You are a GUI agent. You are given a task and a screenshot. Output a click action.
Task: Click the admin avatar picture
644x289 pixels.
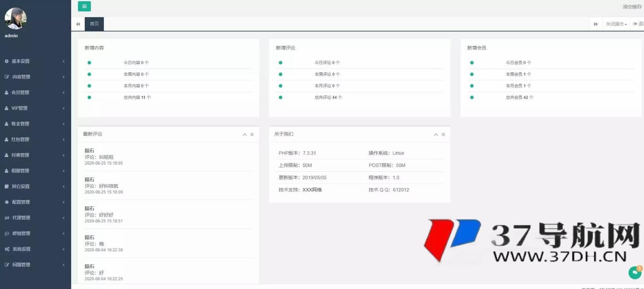point(16,18)
